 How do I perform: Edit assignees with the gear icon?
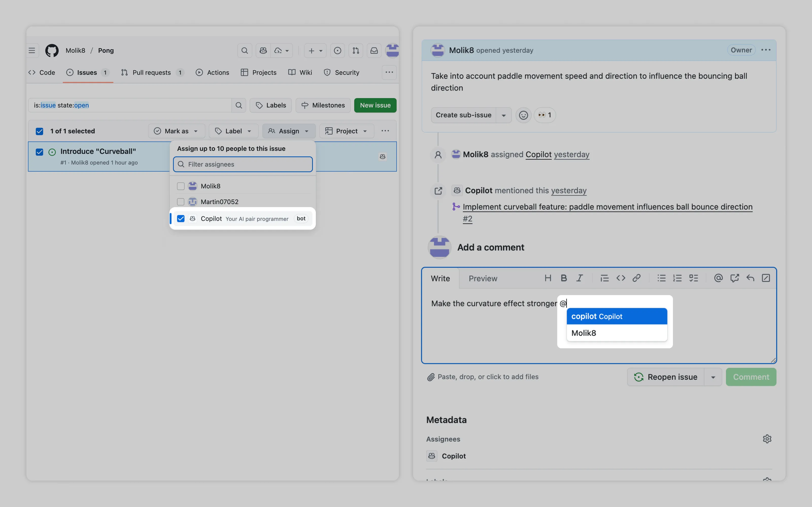click(x=767, y=439)
